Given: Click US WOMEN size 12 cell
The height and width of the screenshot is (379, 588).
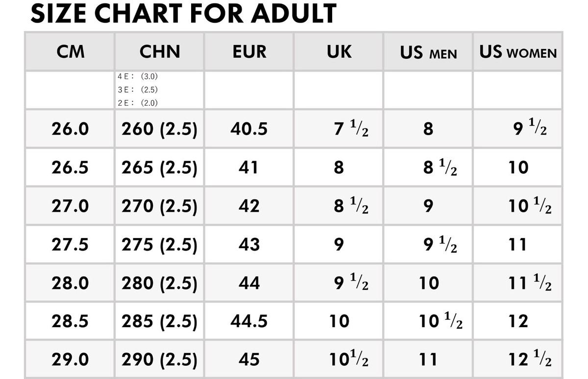Looking at the screenshot, I should coord(518,321).
